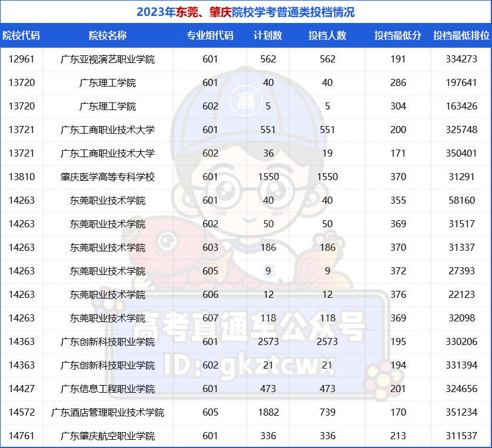Select minimum score 200
The image size is (492, 448).
tap(398, 130)
